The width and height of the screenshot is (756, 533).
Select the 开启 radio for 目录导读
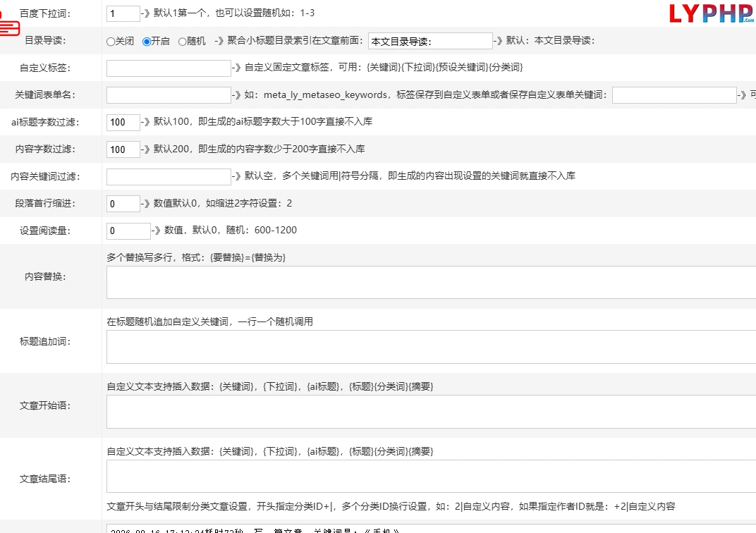[x=147, y=42]
